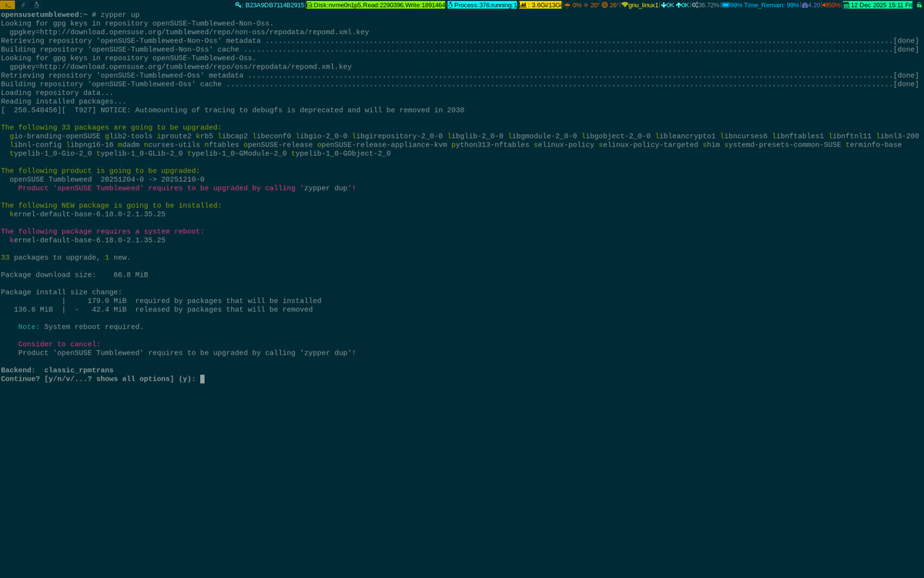Image resolution: width=924 pixels, height=578 pixels.
Task: Click 'The following 33 packages are going to be upgraded' line
Action: 111,128
